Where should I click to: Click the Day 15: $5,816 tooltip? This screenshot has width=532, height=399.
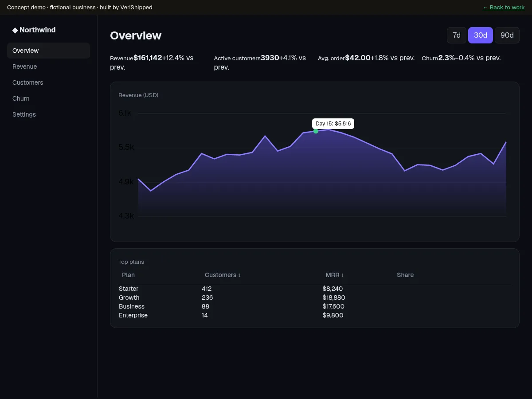click(333, 124)
